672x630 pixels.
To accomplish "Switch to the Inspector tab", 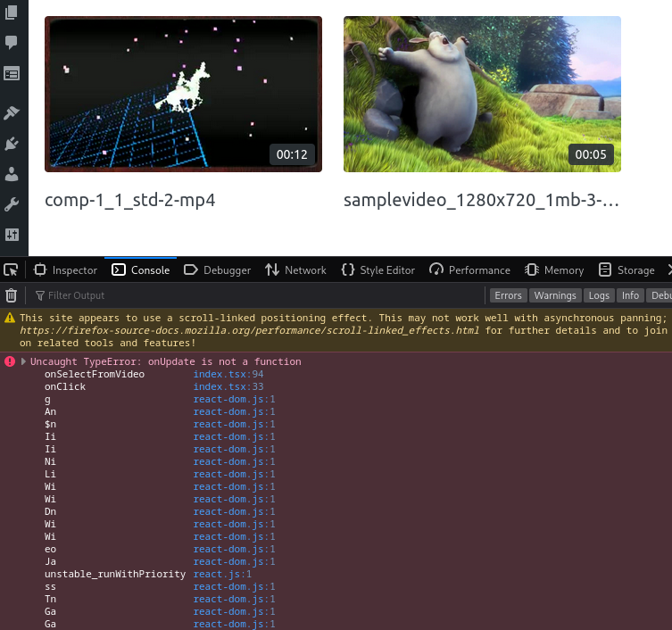I will tap(65, 270).
